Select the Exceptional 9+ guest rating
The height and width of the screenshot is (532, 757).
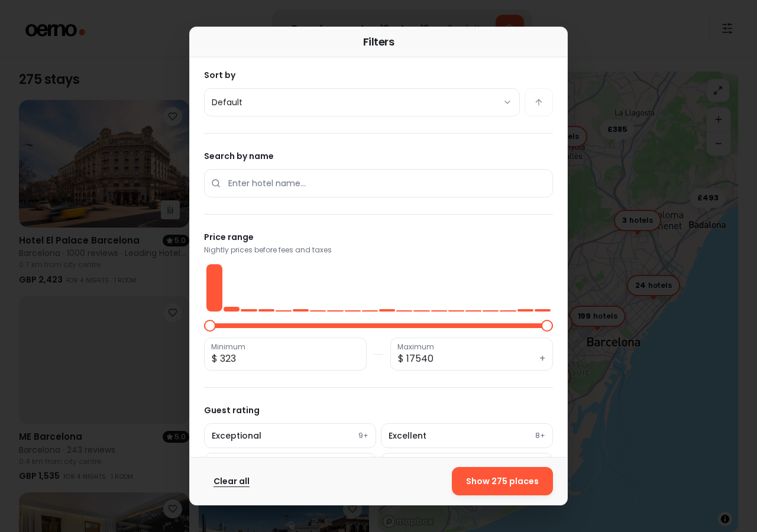[x=290, y=436]
